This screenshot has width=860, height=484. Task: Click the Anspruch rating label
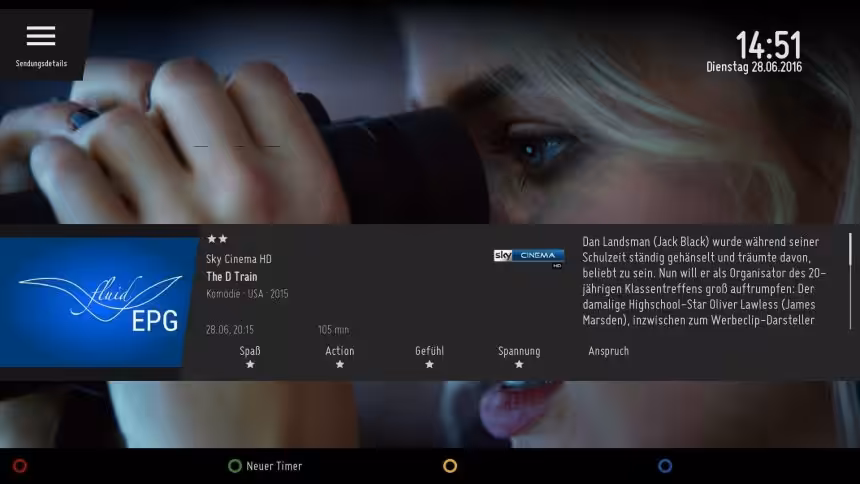tap(608, 351)
